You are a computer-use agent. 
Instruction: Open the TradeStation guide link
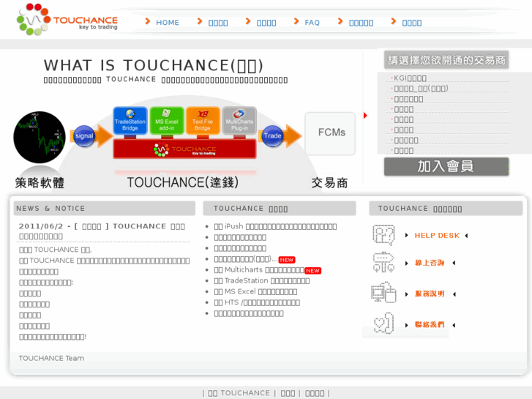[262, 281]
